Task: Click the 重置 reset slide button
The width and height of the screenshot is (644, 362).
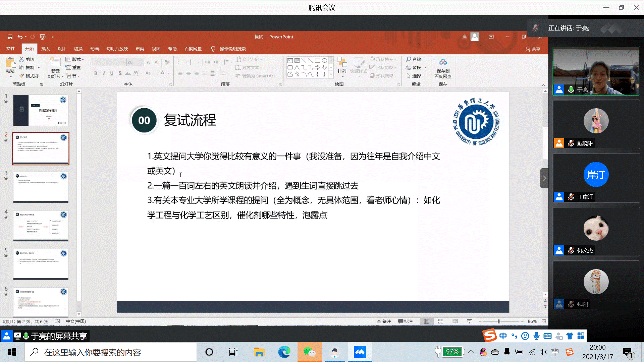Action: (x=73, y=68)
